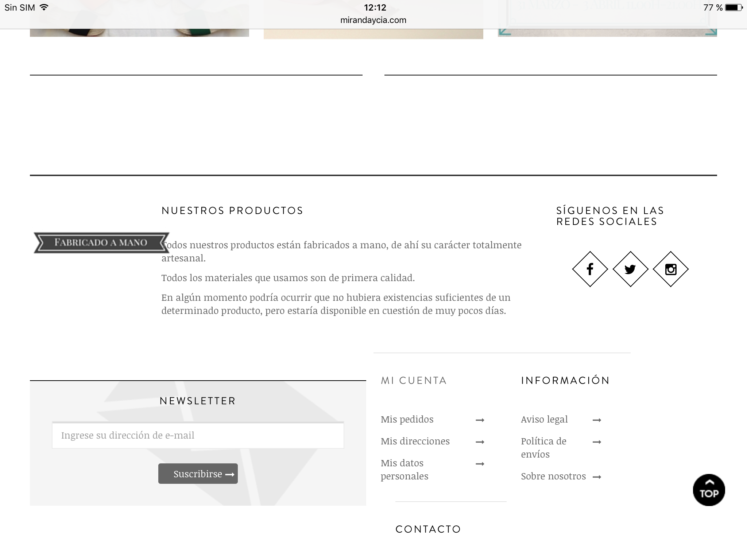
Task: Open the Instagram social icon
Action: (670, 269)
